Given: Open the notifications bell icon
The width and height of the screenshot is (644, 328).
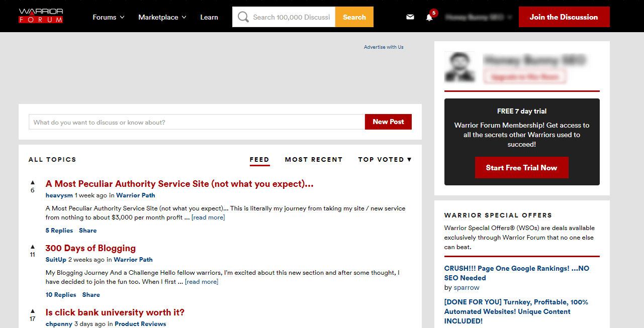Looking at the screenshot, I should click(x=429, y=18).
